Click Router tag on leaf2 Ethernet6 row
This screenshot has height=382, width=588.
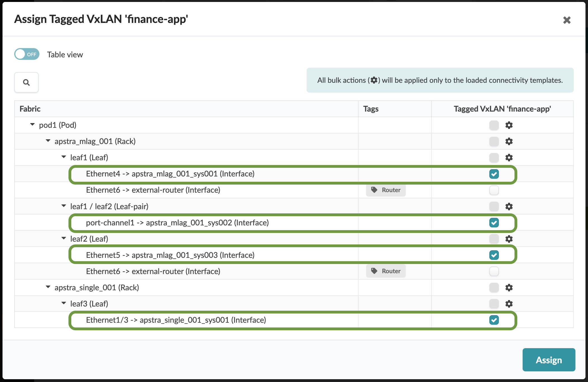pyautogui.click(x=386, y=271)
